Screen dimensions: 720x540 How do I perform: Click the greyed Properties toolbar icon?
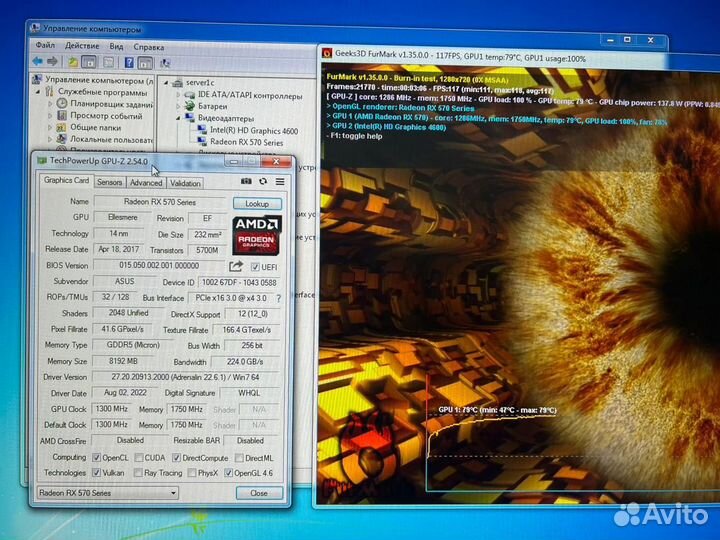tap(108, 62)
